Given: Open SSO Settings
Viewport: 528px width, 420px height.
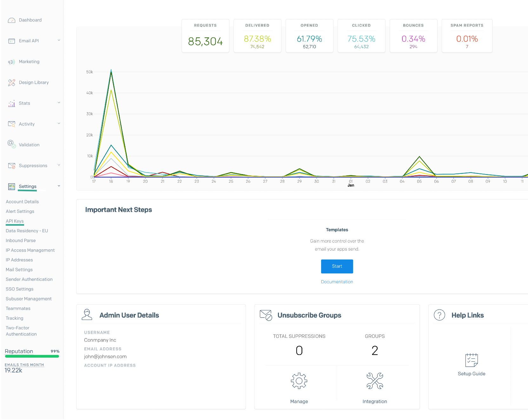Looking at the screenshot, I should [x=20, y=289].
